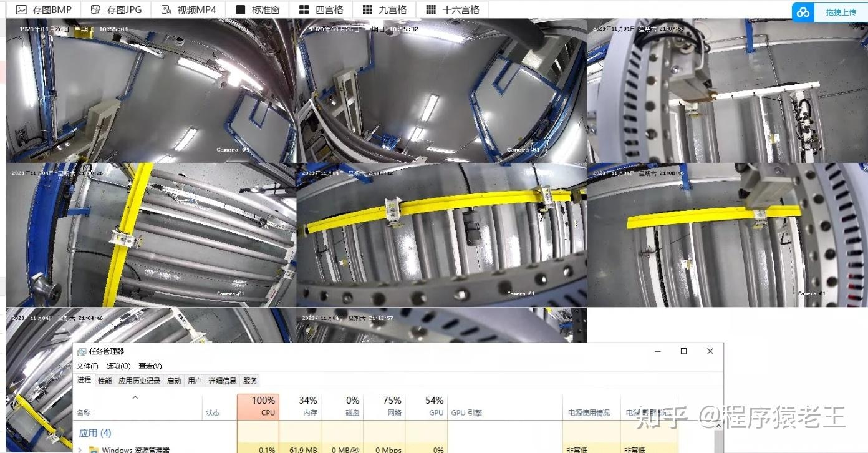Image resolution: width=868 pixels, height=453 pixels.
Task: Select the 九宫格 nine-grid layout icon
Action: [x=367, y=10]
